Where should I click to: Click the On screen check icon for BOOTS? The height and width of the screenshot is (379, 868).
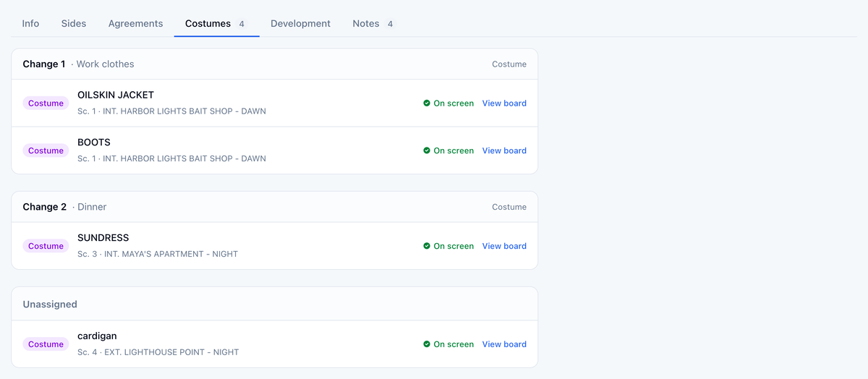coord(427,151)
